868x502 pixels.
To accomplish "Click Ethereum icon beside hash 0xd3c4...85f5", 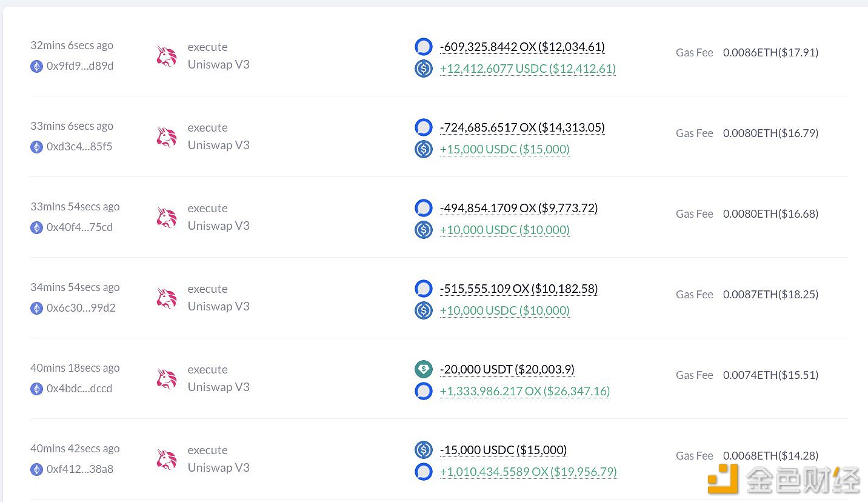I will pos(37,147).
